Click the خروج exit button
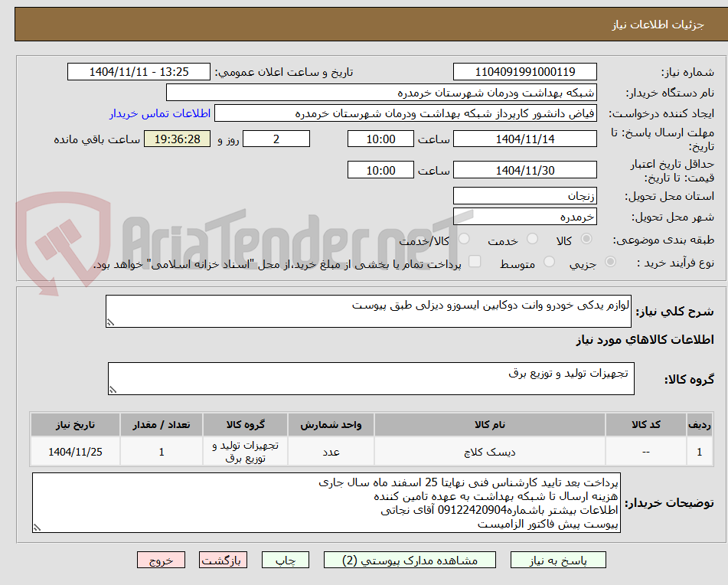 click(x=161, y=560)
